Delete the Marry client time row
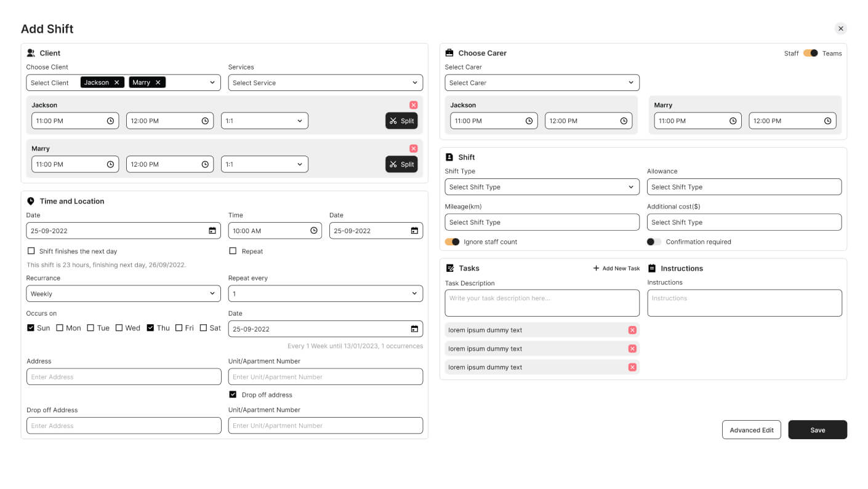868x489 pixels. [x=413, y=148]
